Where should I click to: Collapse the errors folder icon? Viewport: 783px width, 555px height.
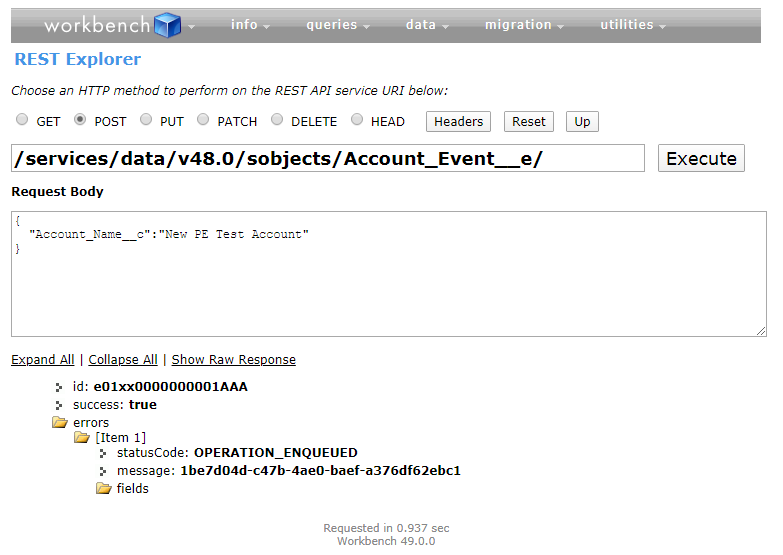[x=60, y=423]
